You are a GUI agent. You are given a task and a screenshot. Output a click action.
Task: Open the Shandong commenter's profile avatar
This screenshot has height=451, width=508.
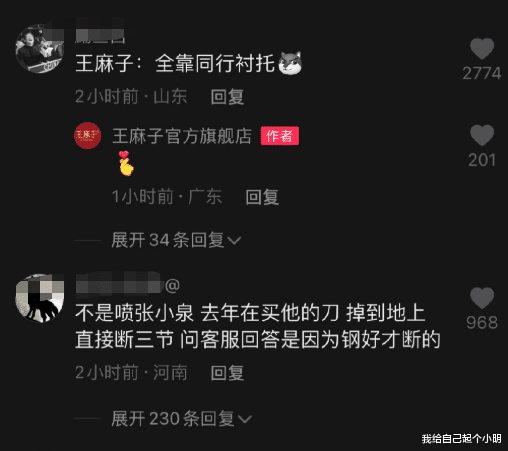point(39,48)
